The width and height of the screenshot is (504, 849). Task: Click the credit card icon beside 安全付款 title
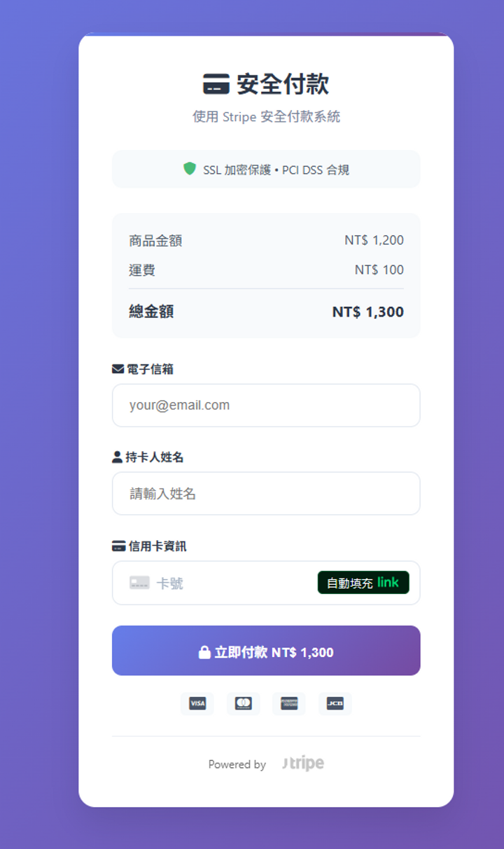(216, 84)
